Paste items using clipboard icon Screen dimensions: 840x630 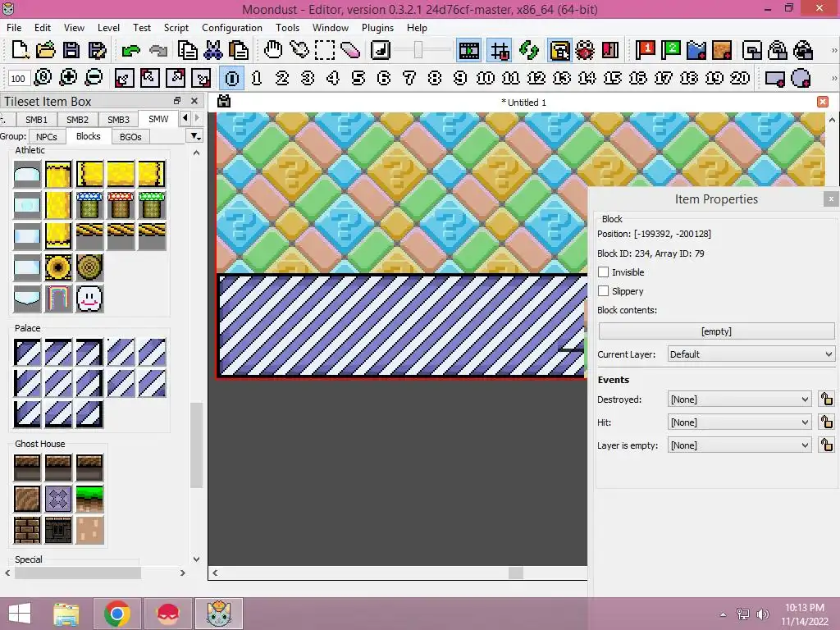click(x=239, y=50)
